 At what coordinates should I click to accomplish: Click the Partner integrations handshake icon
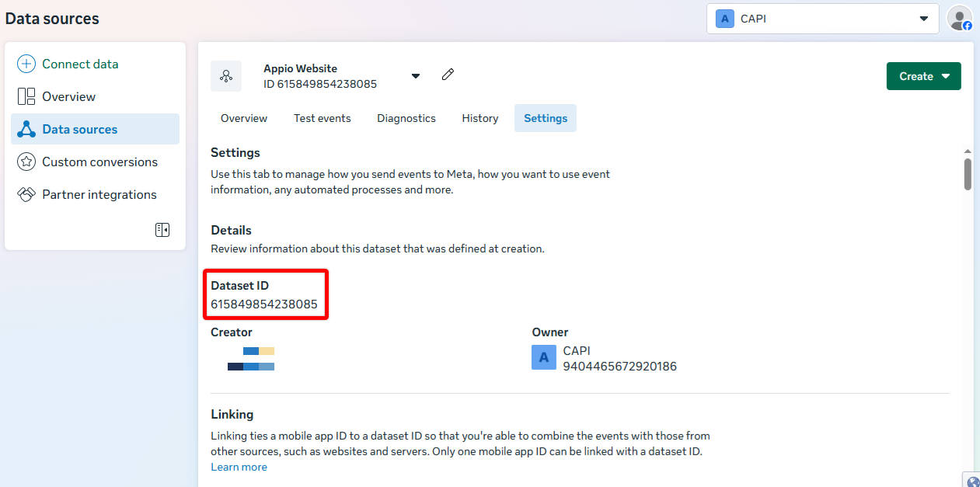point(26,194)
